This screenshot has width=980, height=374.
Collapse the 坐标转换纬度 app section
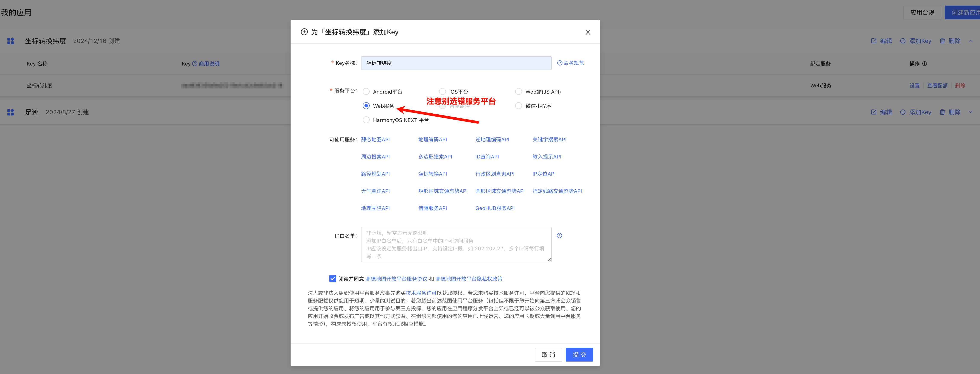(x=970, y=41)
